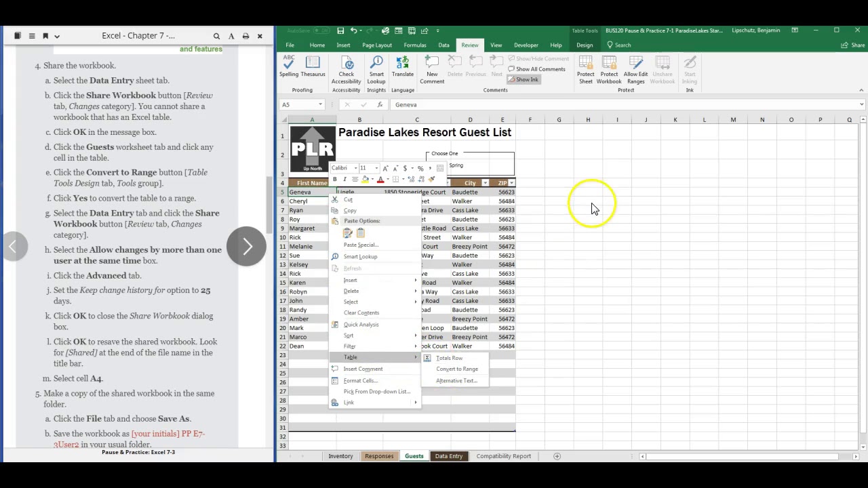Apply Italic from mini toolbar
This screenshot has height=488, width=868.
(x=344, y=180)
